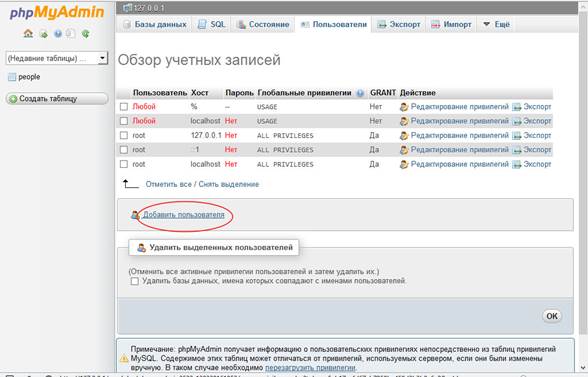The image size is (588, 377).
Task: Click the % host cell
Action: (194, 107)
